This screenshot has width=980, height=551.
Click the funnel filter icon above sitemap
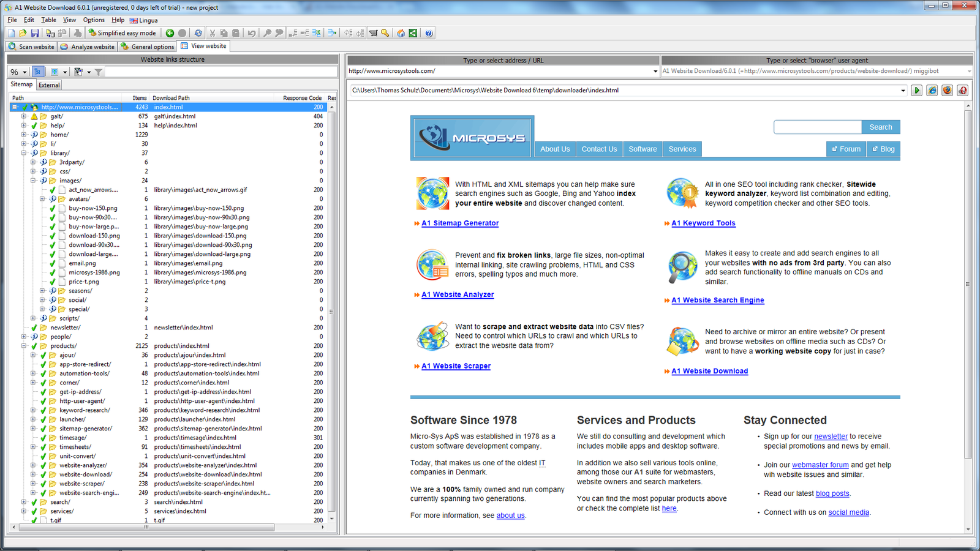[x=98, y=72]
